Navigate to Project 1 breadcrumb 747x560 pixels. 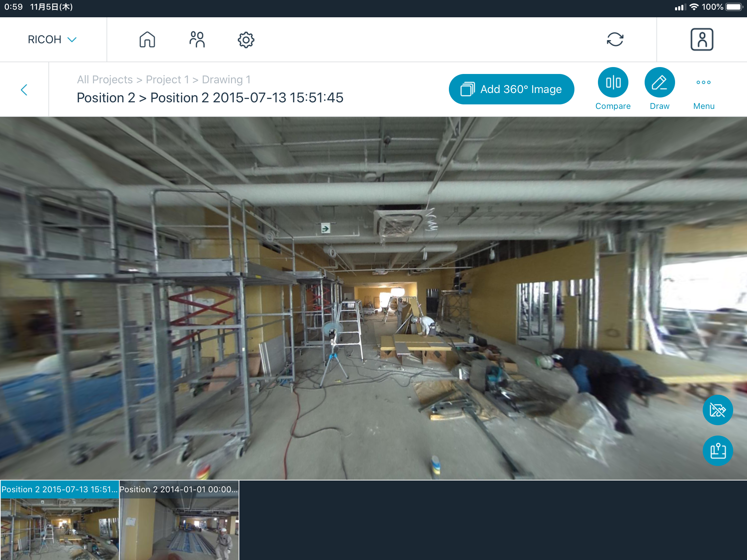point(167,80)
